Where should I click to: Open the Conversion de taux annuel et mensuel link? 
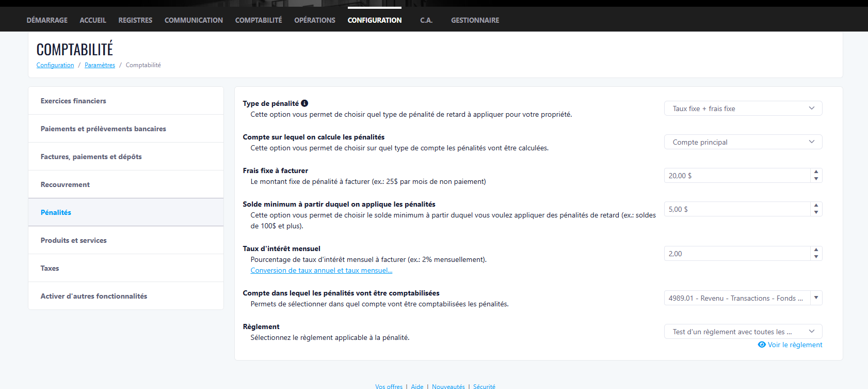322,270
